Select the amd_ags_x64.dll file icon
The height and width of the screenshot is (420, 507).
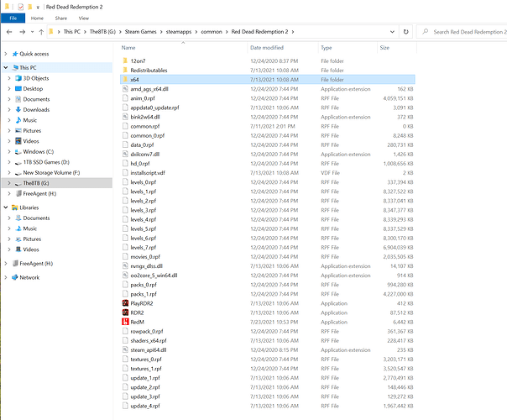(x=125, y=89)
